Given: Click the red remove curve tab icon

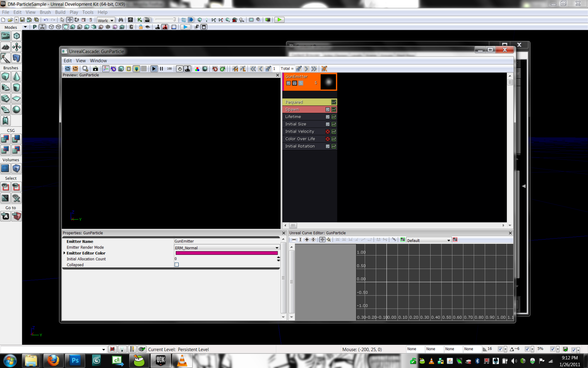Looking at the screenshot, I should (455, 240).
